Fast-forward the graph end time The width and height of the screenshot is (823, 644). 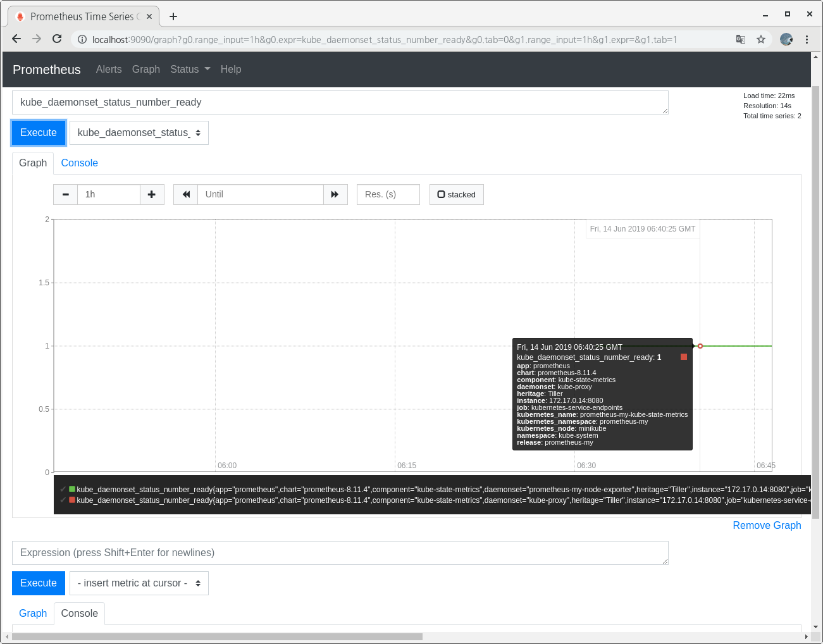coord(335,195)
